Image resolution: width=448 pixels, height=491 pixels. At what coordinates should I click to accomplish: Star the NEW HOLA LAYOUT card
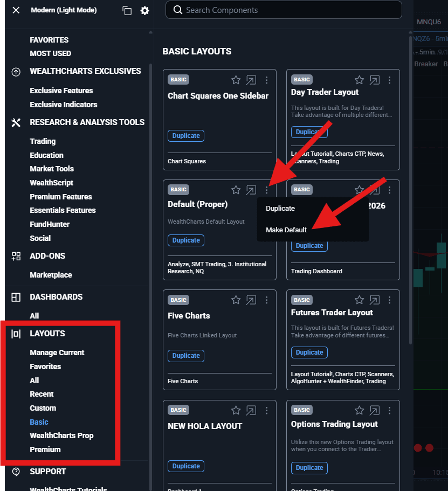point(236,410)
